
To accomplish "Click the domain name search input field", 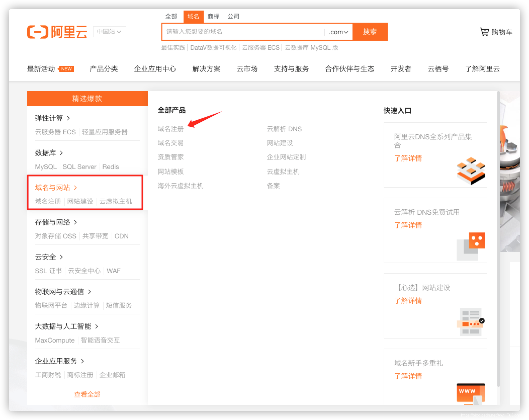I will [243, 32].
